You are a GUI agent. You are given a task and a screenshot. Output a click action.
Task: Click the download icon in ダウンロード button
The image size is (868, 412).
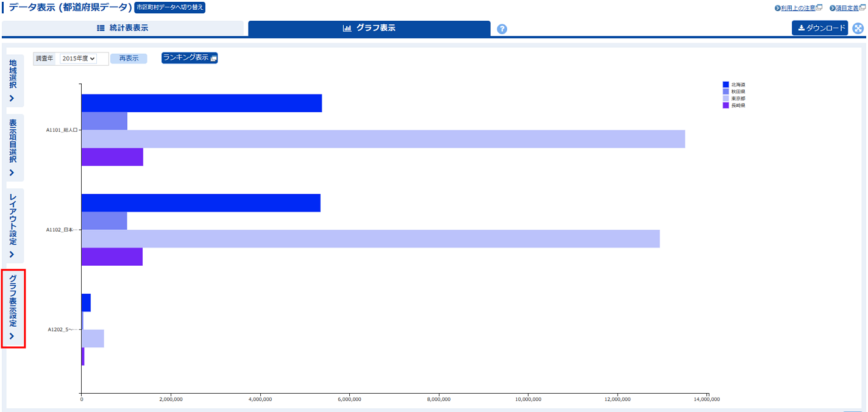802,29
